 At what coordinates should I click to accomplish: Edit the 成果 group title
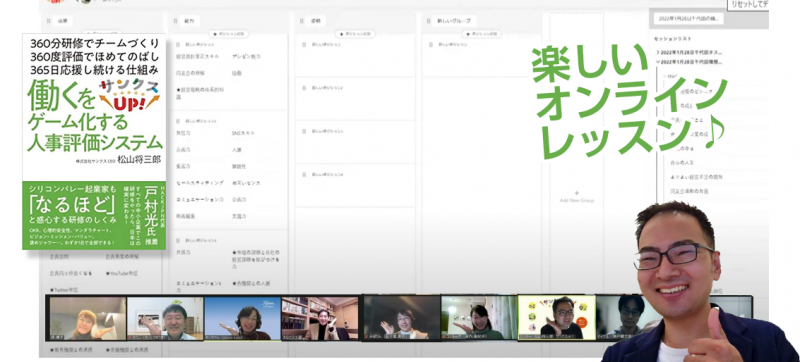click(x=62, y=21)
